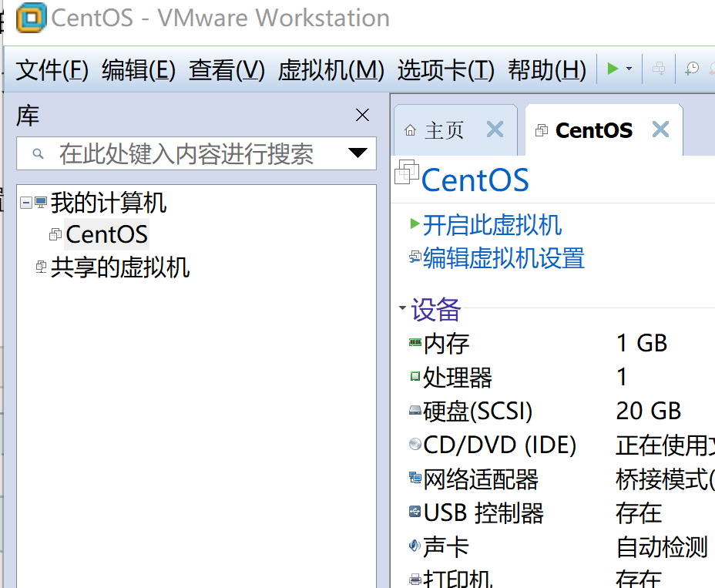Click the shared VMs icon beside 共享的虚拟机
This screenshot has width=715, height=588.
(41, 267)
